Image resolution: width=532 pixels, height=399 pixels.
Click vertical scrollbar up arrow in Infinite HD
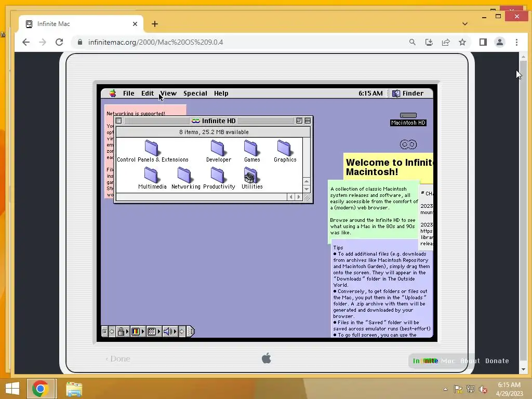point(307,181)
